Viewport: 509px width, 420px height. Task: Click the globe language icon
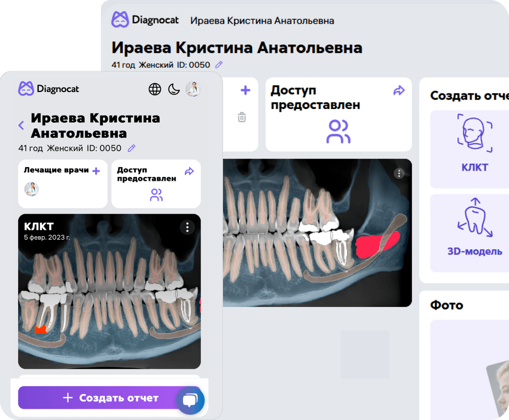pos(155,89)
